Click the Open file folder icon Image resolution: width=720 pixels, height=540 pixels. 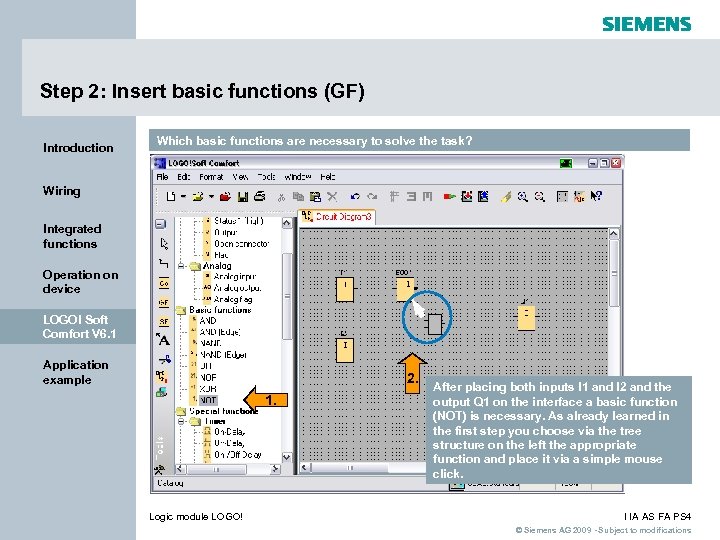(x=198, y=197)
